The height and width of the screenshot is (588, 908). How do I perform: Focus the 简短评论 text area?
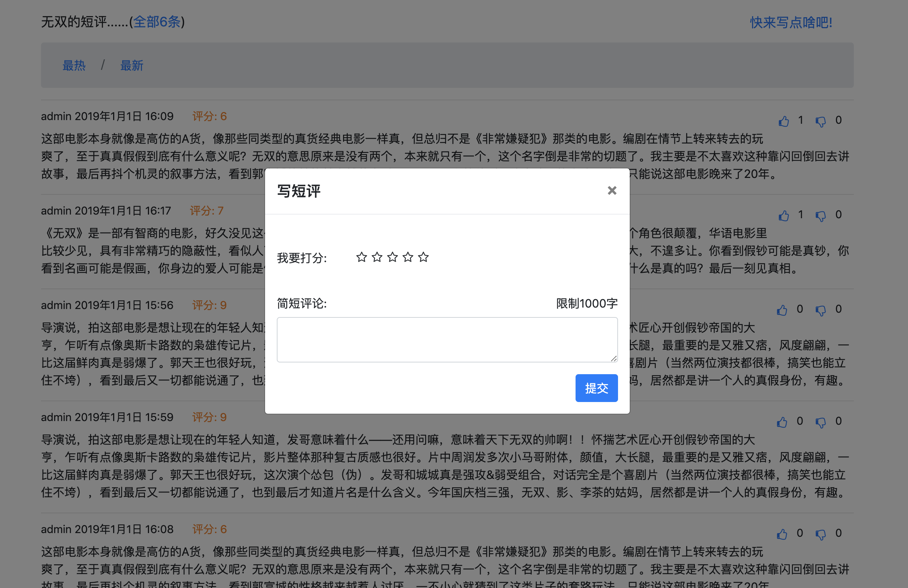447,340
